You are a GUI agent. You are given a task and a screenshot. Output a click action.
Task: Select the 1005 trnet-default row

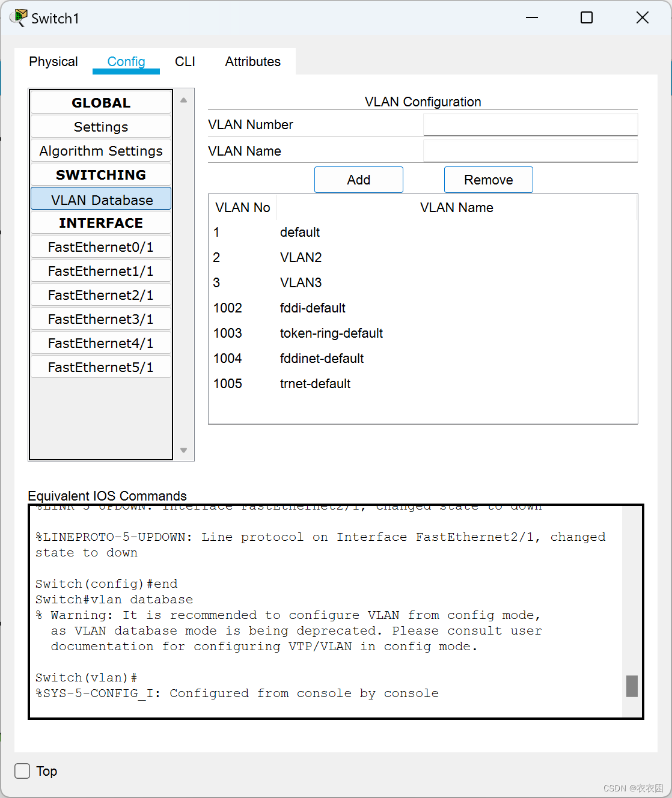coord(423,383)
